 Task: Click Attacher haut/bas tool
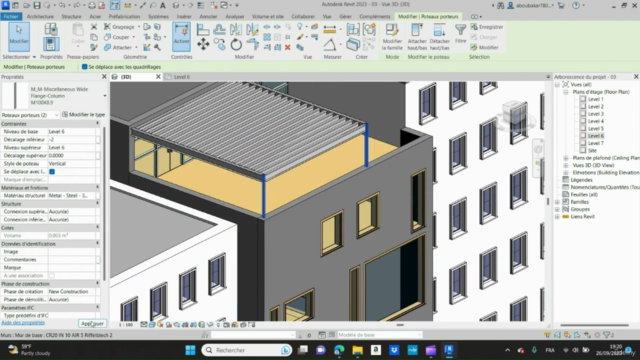point(417,37)
